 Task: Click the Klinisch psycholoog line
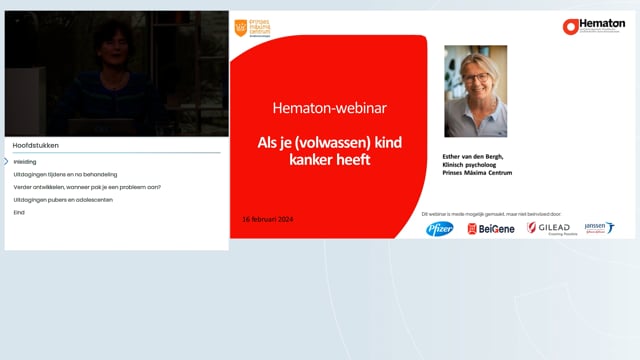click(x=469, y=164)
